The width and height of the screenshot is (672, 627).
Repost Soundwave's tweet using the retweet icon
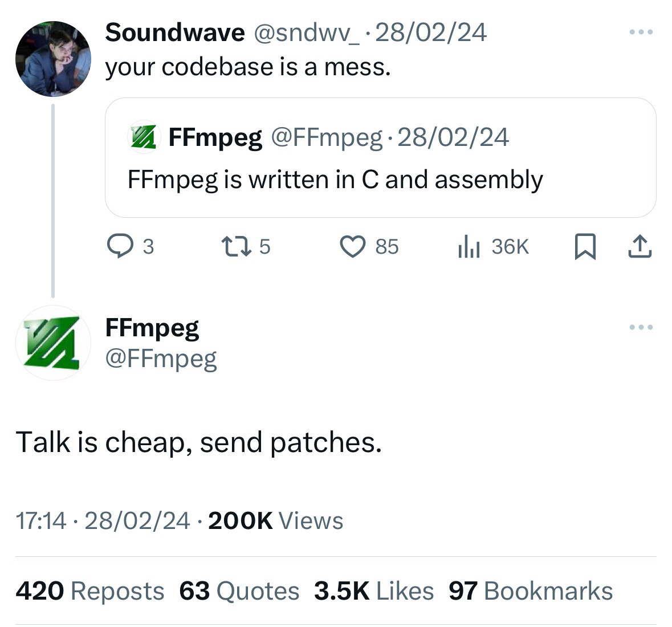pos(236,246)
